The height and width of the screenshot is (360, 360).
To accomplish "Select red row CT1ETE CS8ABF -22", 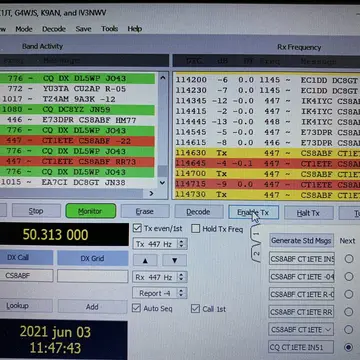I will click(77, 141).
